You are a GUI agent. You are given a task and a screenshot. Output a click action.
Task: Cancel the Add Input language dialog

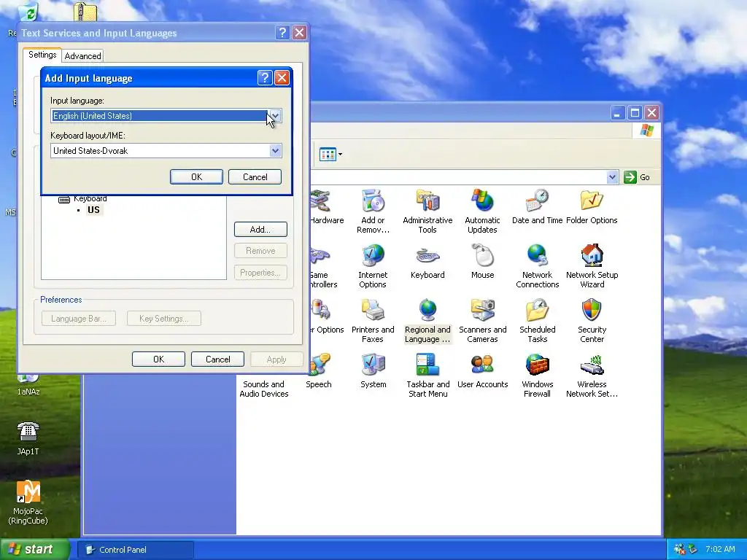click(255, 176)
